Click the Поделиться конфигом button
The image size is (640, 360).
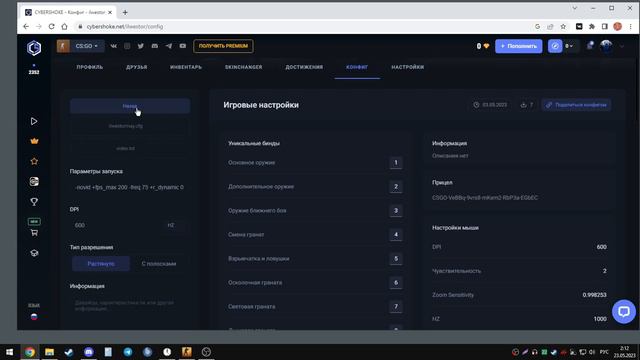576,105
